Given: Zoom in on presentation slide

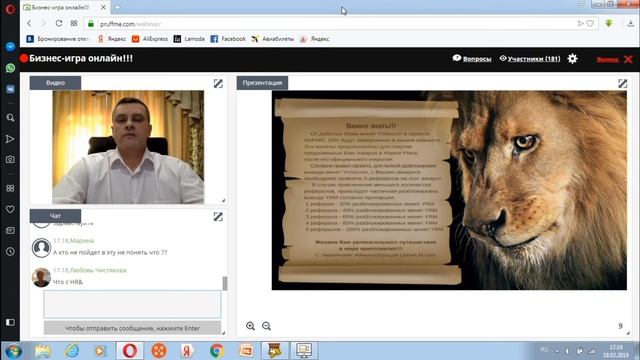Looking at the screenshot, I should (x=250, y=326).
